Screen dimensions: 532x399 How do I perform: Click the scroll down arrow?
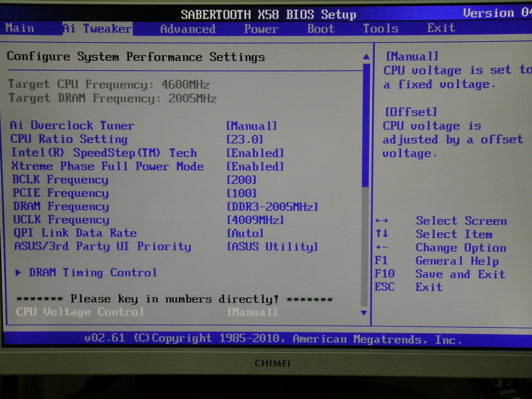tap(364, 313)
